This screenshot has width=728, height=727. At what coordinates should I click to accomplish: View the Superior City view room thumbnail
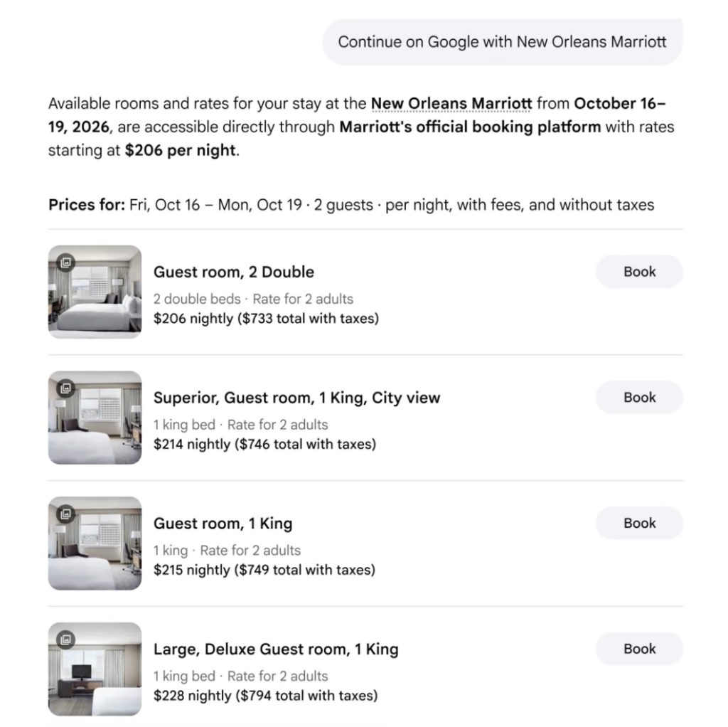pyautogui.click(x=95, y=418)
